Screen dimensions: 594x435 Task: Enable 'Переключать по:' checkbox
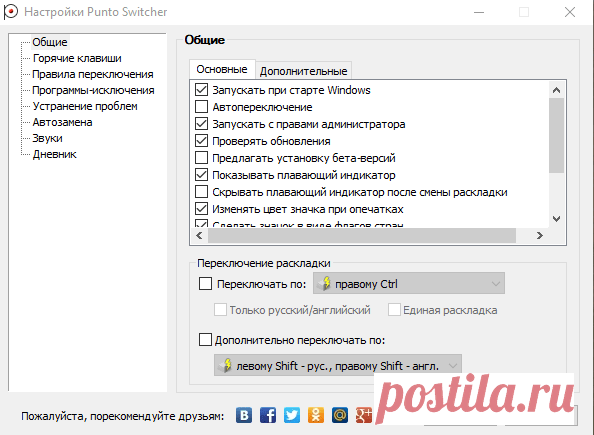(205, 284)
